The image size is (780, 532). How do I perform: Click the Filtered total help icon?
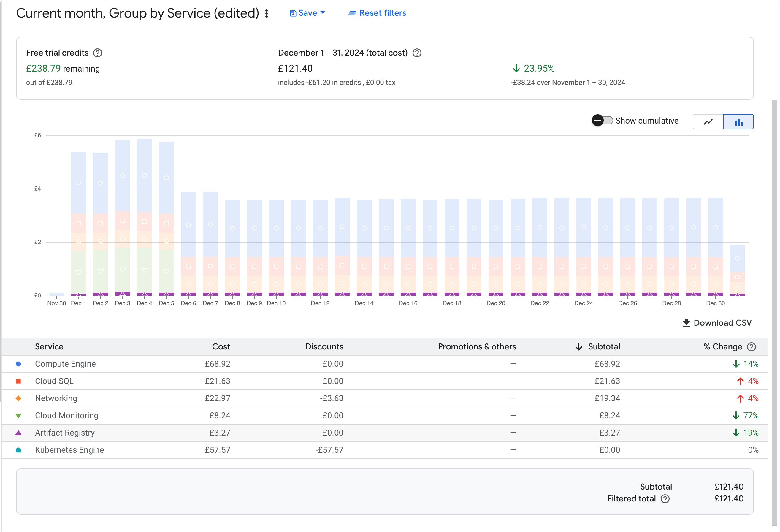pyautogui.click(x=665, y=499)
